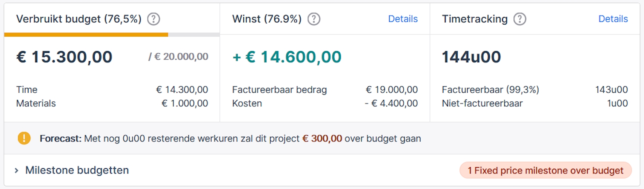Click the + € 14.600,00 profit figure
Image resolution: width=644 pixels, height=189 pixels.
[287, 57]
